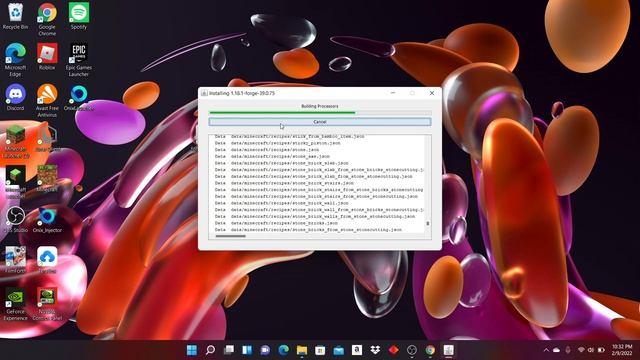This screenshot has width=640, height=360.
Task: Minimize the Forge installer window
Action: (393, 93)
